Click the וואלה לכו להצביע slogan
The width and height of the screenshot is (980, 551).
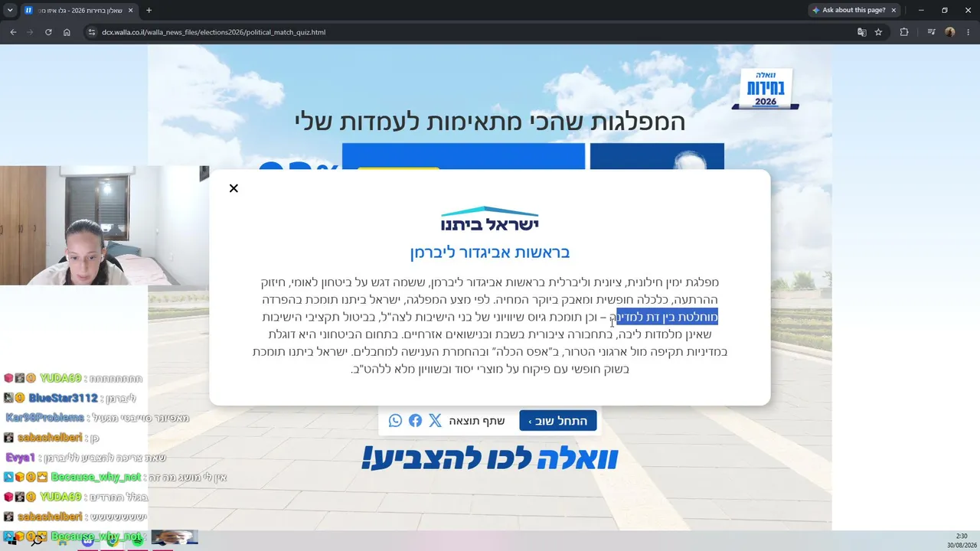pyautogui.click(x=490, y=458)
